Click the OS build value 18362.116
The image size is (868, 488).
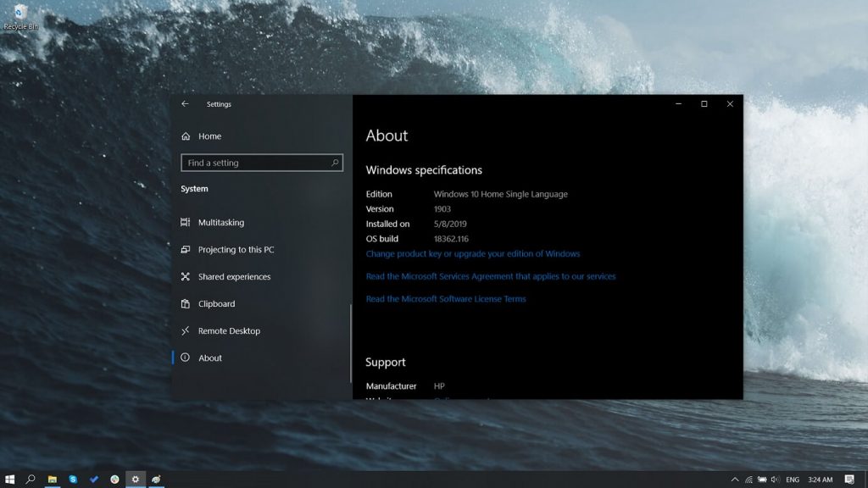click(451, 239)
